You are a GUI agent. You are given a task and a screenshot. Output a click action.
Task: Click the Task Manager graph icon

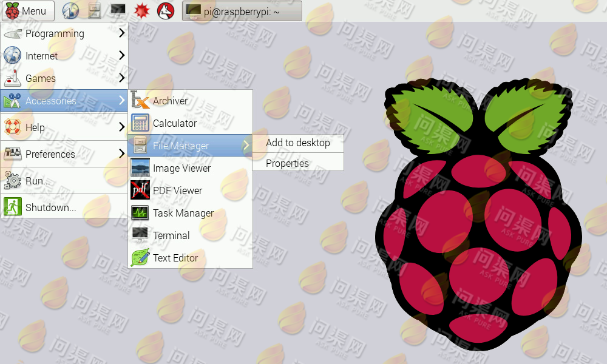[x=140, y=213]
